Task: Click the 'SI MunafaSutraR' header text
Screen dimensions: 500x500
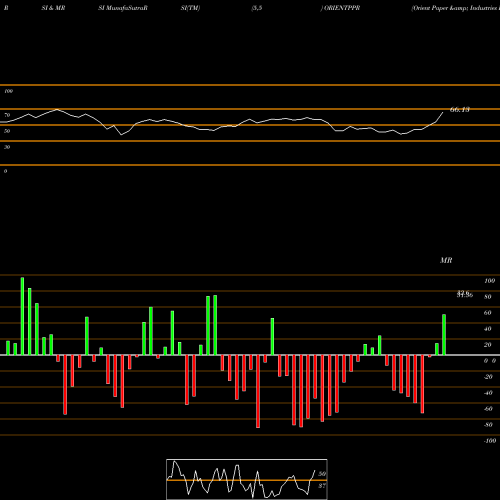Action: pos(123,8)
